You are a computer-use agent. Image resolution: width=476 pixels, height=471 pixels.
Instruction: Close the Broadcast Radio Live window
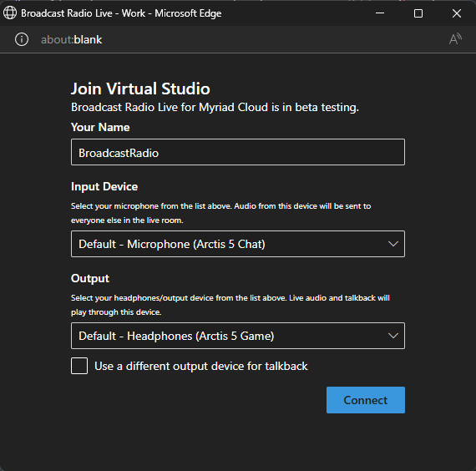(x=457, y=13)
